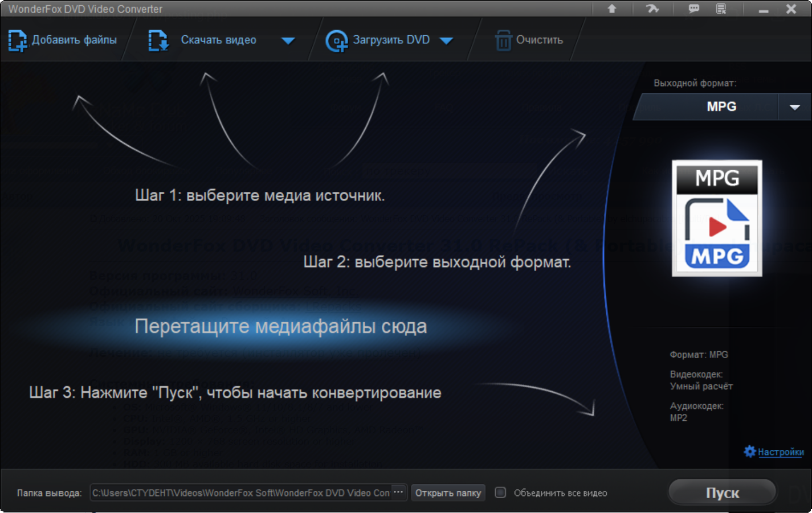This screenshot has height=513, width=812.
Task: Click the 'Открыть папку' button
Action: click(x=448, y=493)
